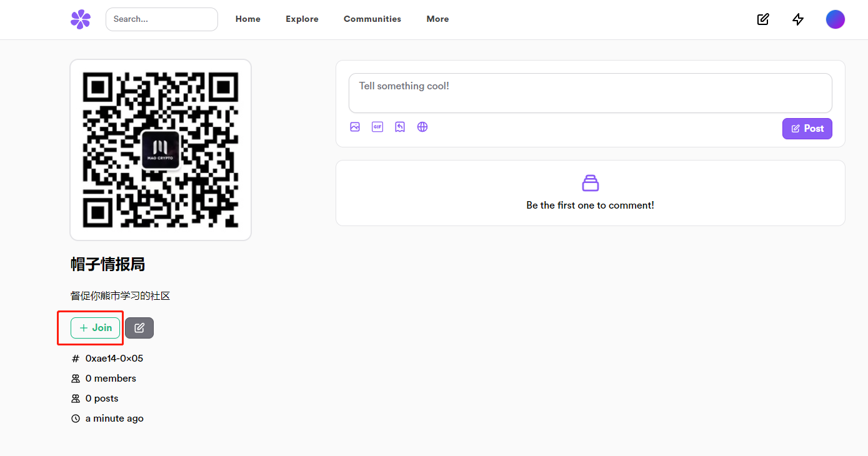Click the 0xae14-0x05 community ID

click(x=114, y=359)
